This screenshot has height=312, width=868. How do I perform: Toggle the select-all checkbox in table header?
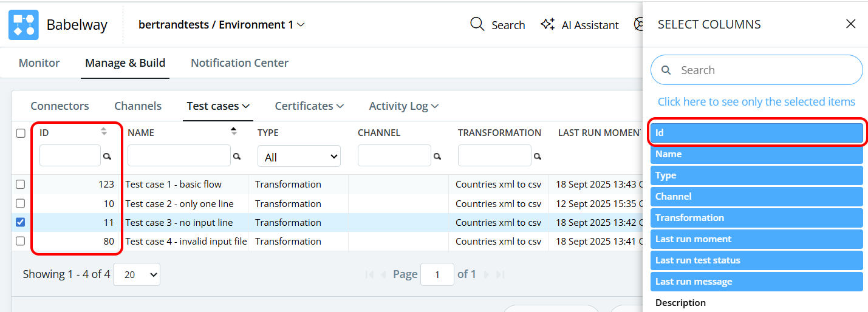(x=21, y=133)
